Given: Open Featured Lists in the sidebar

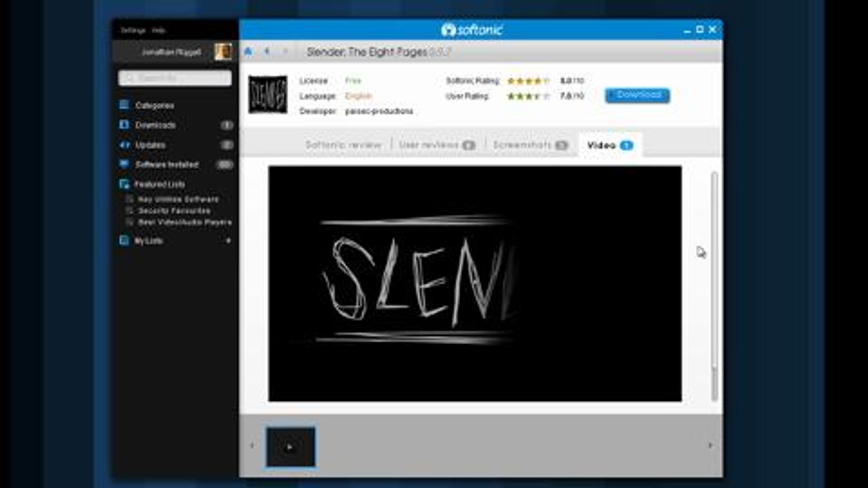Looking at the screenshot, I should coord(159,184).
